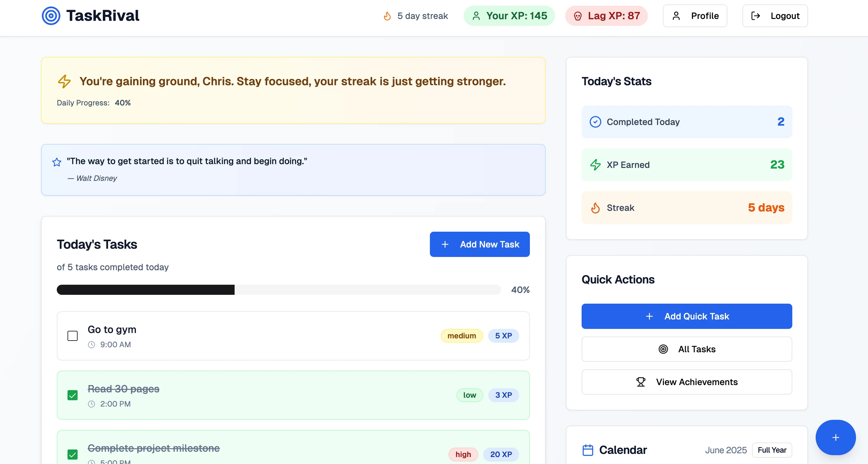This screenshot has width=868, height=464.
Task: Check the Go to gym task checkbox
Action: [x=73, y=336]
